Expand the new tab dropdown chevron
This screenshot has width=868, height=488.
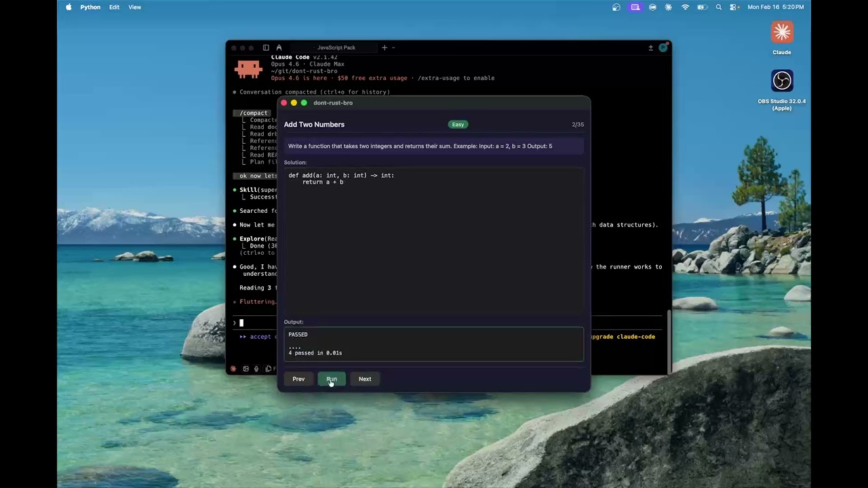pyautogui.click(x=393, y=47)
